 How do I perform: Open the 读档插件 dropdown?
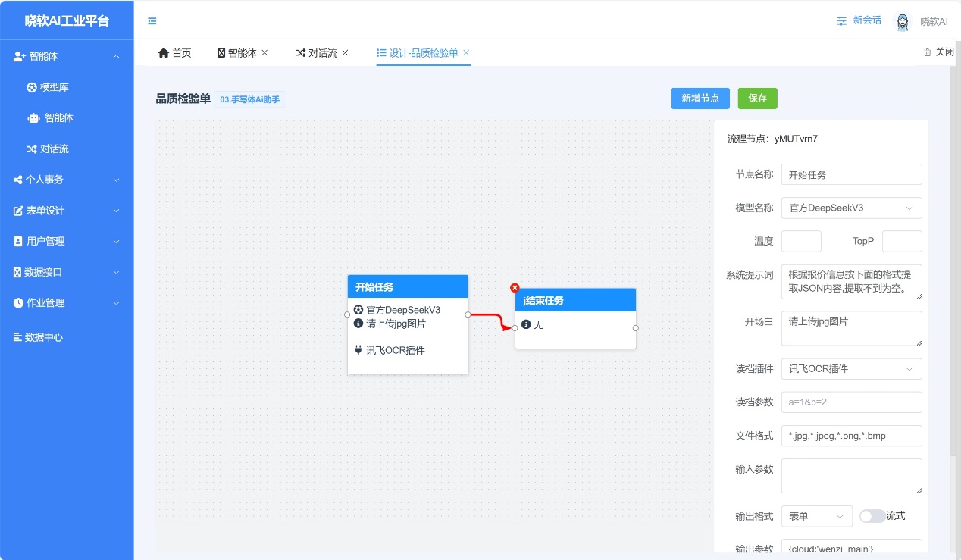tap(851, 369)
